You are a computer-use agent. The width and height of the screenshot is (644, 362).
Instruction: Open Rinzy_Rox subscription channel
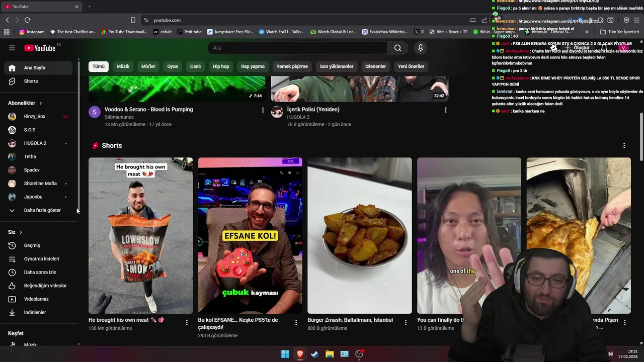38,116
